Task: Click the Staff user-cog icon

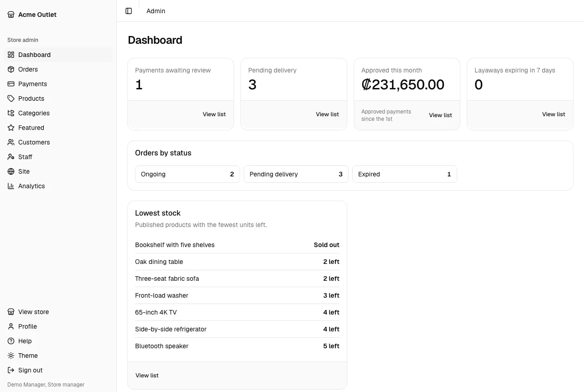Action: [x=11, y=157]
